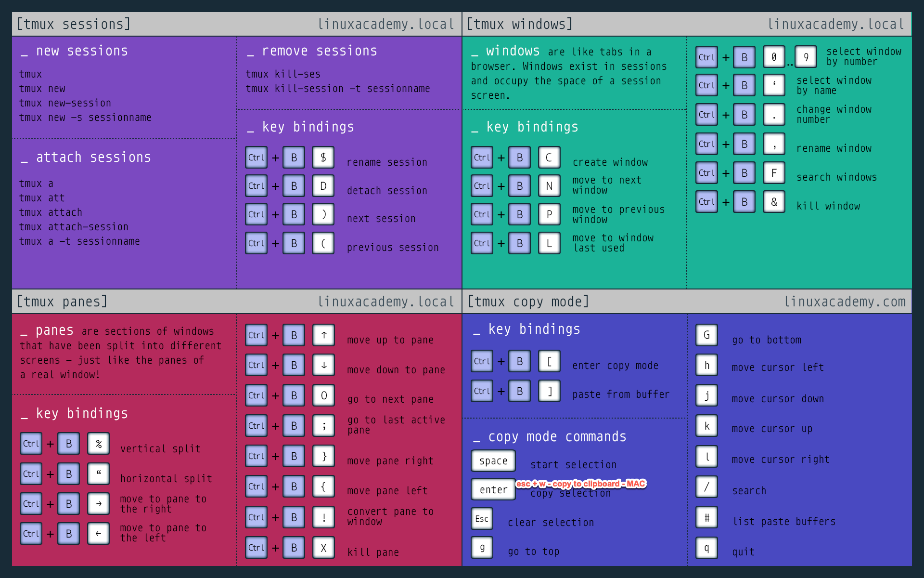Viewport: 924px width, 578px height.
Task: Click the B key in the kill window row
Action: point(744,202)
